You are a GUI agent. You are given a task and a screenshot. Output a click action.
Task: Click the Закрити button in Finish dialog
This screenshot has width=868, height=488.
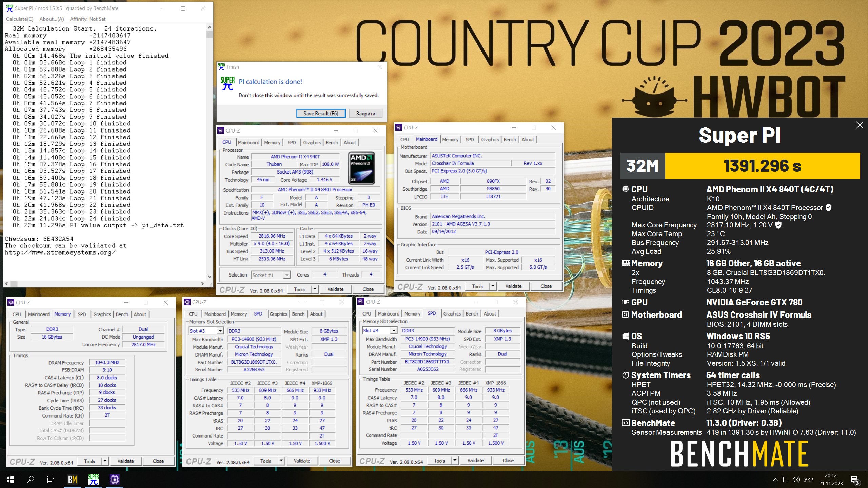tap(366, 114)
